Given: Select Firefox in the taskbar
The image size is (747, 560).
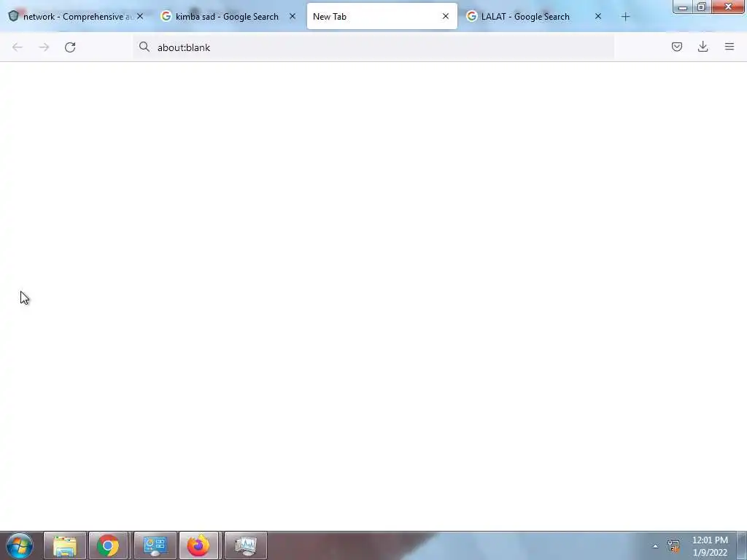Looking at the screenshot, I should coord(198,545).
